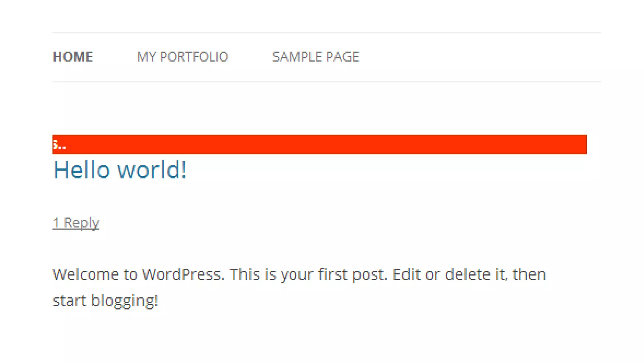Viewport: 644px width, 362px height.
Task: Click the word PORTFOLIO in navigation
Action: pos(194,57)
